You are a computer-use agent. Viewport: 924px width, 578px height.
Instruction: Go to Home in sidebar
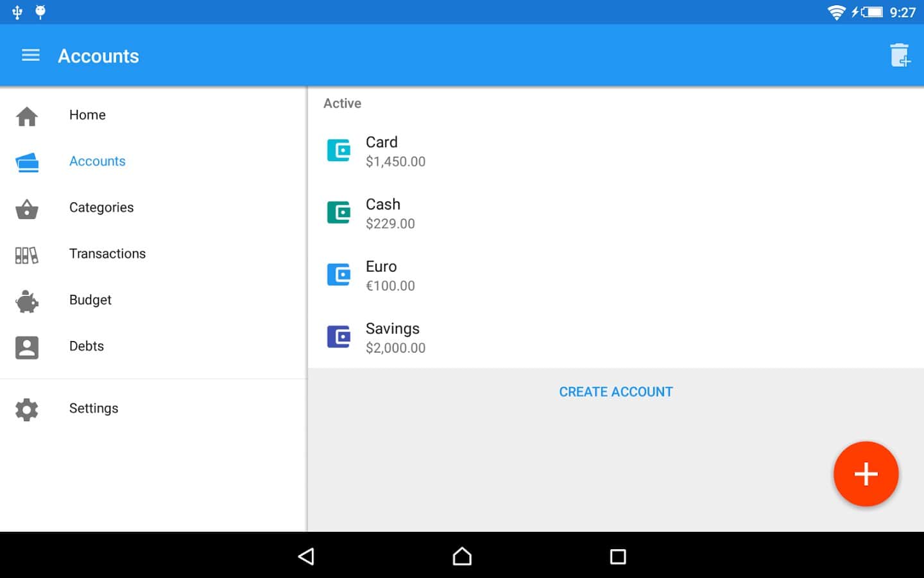[x=87, y=115]
